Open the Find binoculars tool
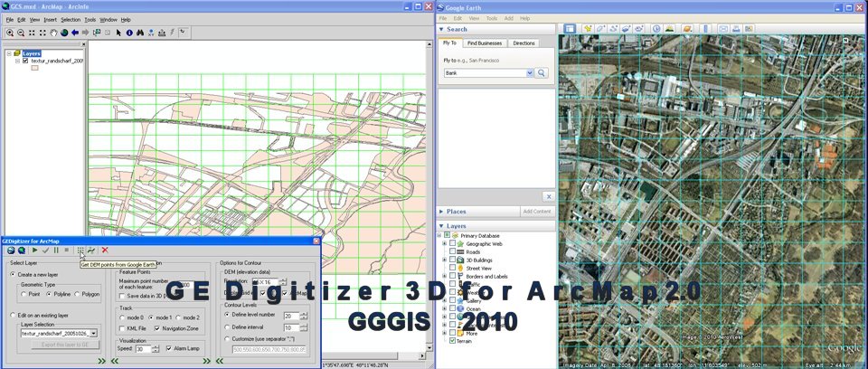This screenshot has width=868, height=369. pos(140,33)
